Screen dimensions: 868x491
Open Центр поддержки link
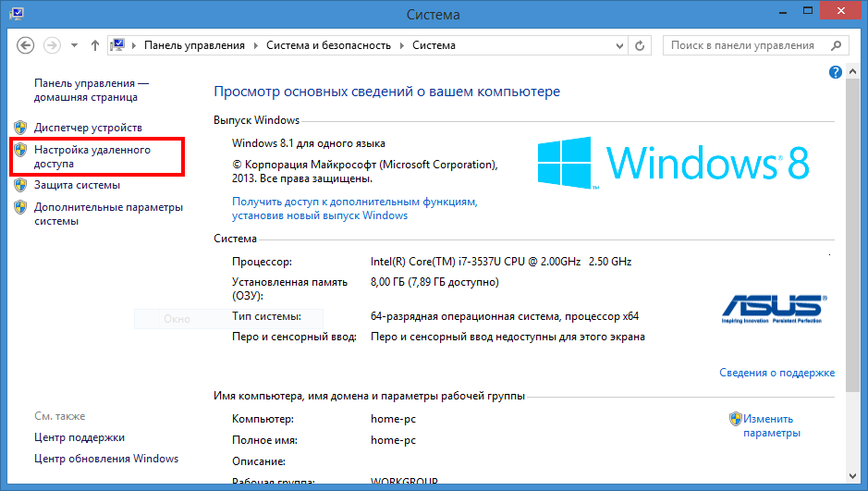[79, 437]
